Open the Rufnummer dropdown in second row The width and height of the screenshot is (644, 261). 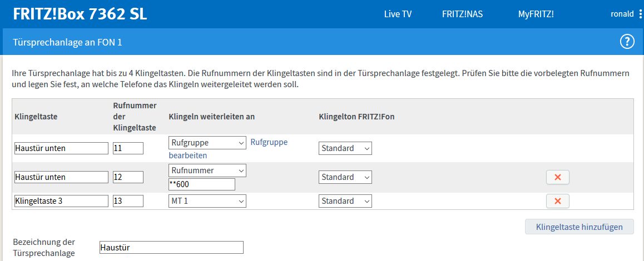pos(207,170)
